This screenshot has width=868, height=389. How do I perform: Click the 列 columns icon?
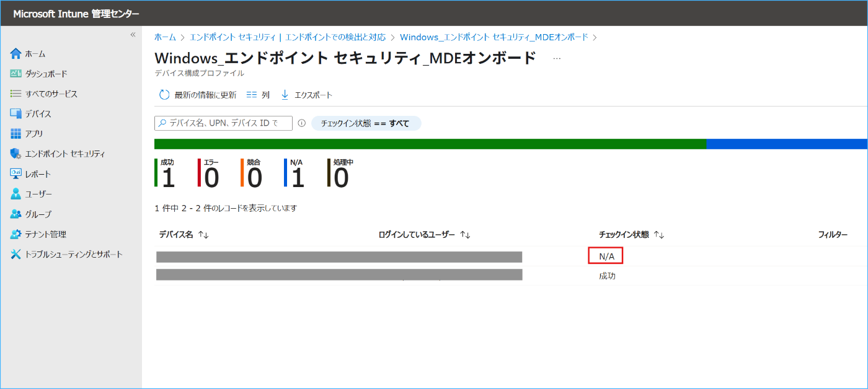pos(251,95)
